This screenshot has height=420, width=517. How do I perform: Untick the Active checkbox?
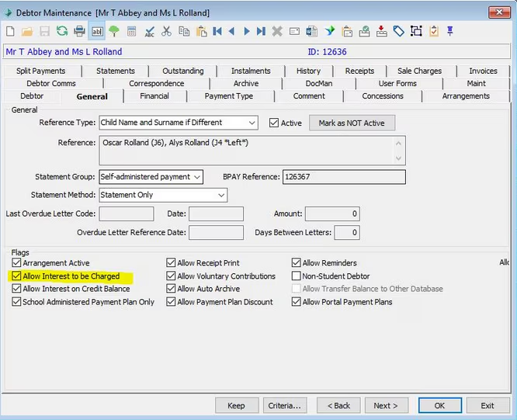point(274,123)
